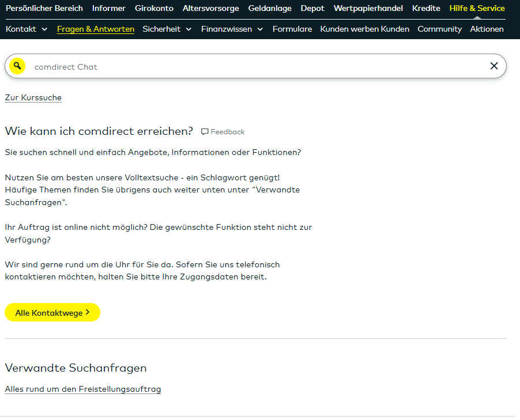
Task: Open the Aktionen page
Action: click(x=487, y=29)
